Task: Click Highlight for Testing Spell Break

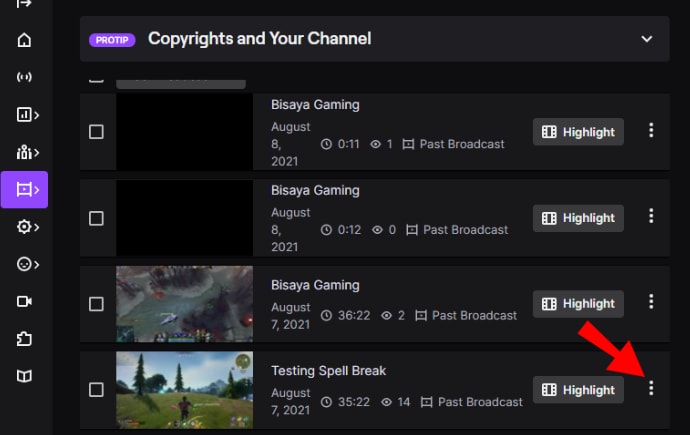Action: click(578, 390)
